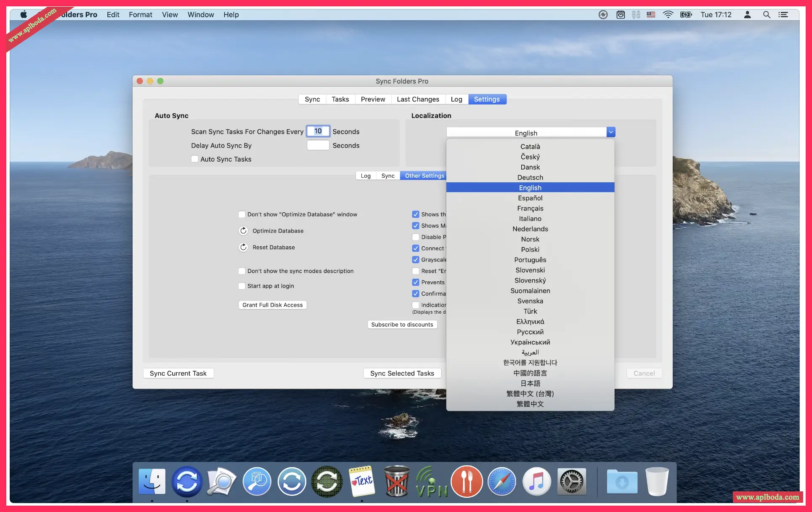Image resolution: width=812 pixels, height=512 pixels.
Task: Open the Last Changes tab
Action: tap(418, 99)
